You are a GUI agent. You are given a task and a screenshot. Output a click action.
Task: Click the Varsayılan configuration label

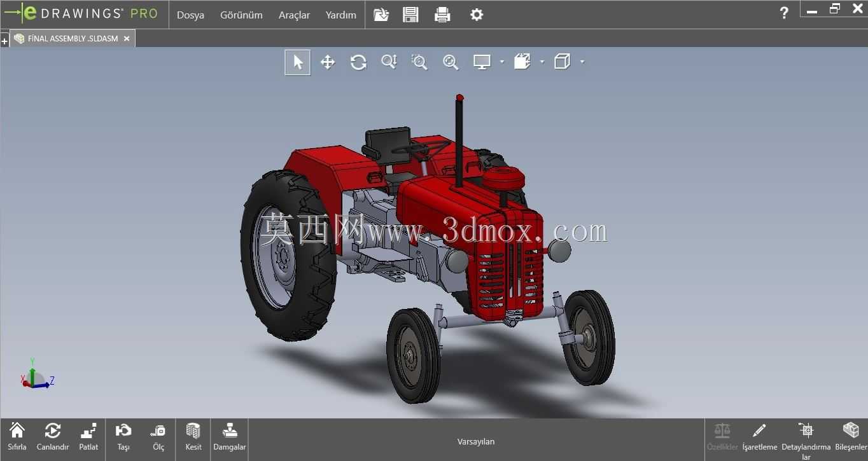(476, 441)
